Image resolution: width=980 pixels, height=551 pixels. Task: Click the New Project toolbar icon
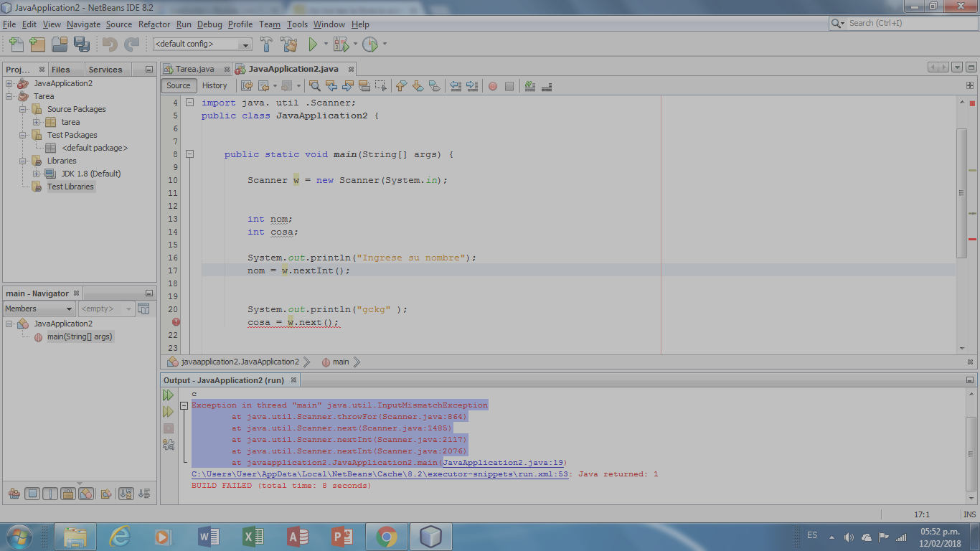coord(37,44)
